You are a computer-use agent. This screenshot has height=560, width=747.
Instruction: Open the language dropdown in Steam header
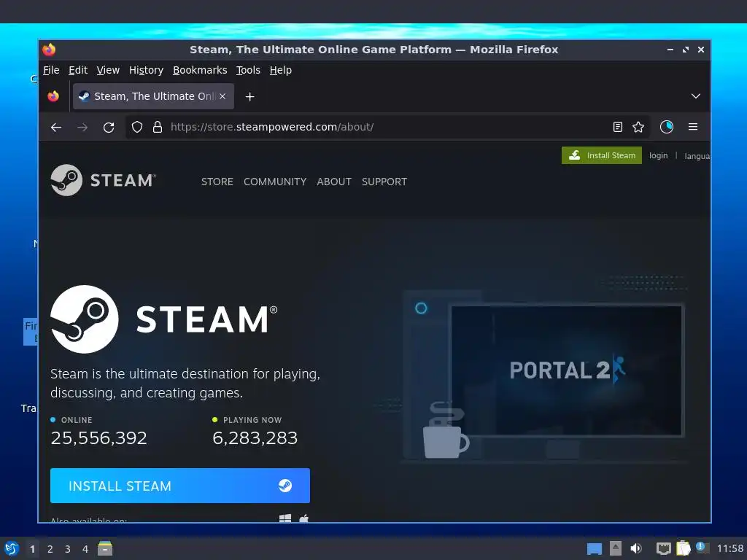coord(697,156)
